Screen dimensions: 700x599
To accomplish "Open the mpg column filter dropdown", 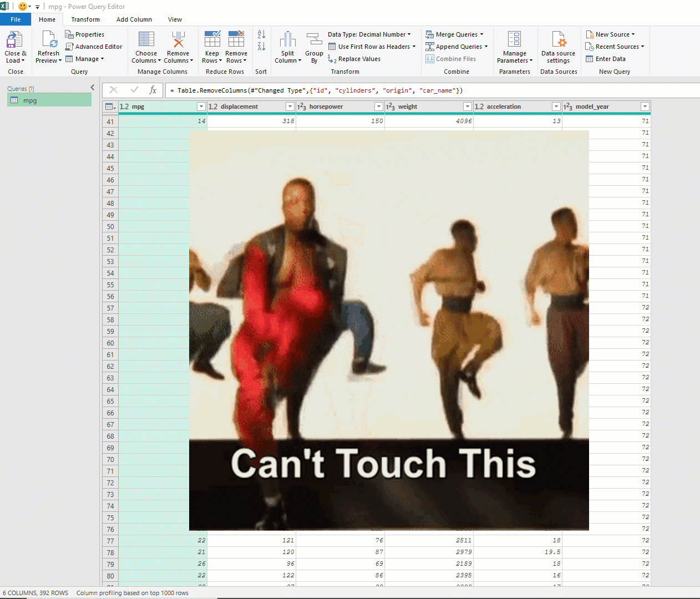I will [201, 106].
